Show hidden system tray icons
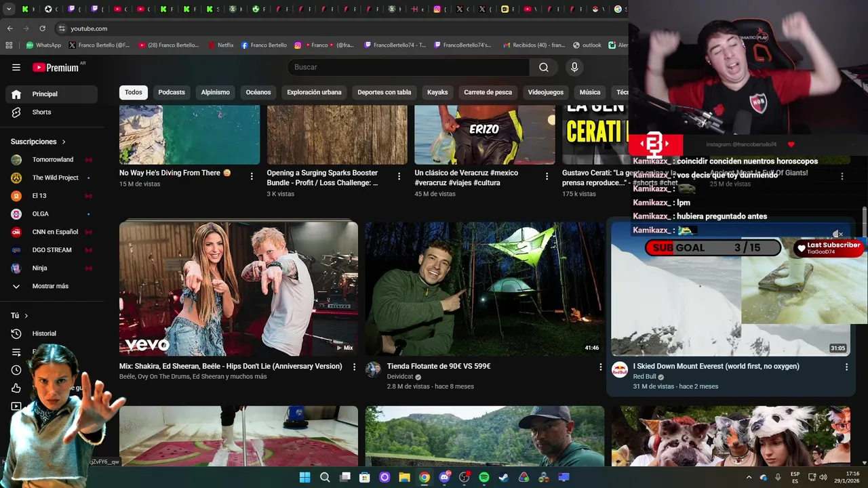Image resolution: width=868 pixels, height=488 pixels. click(749, 477)
